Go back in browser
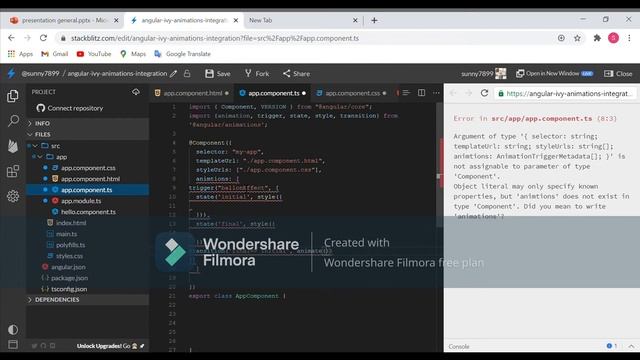 [11, 38]
